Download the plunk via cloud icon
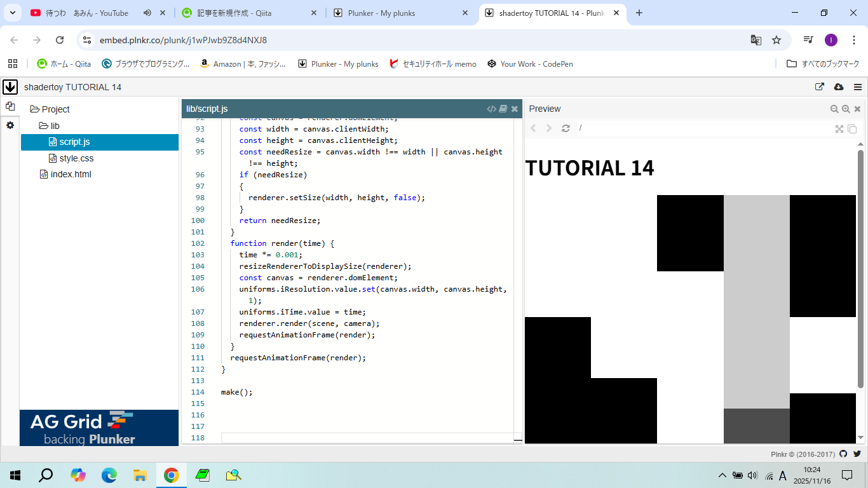The height and width of the screenshot is (488, 868). (838, 87)
